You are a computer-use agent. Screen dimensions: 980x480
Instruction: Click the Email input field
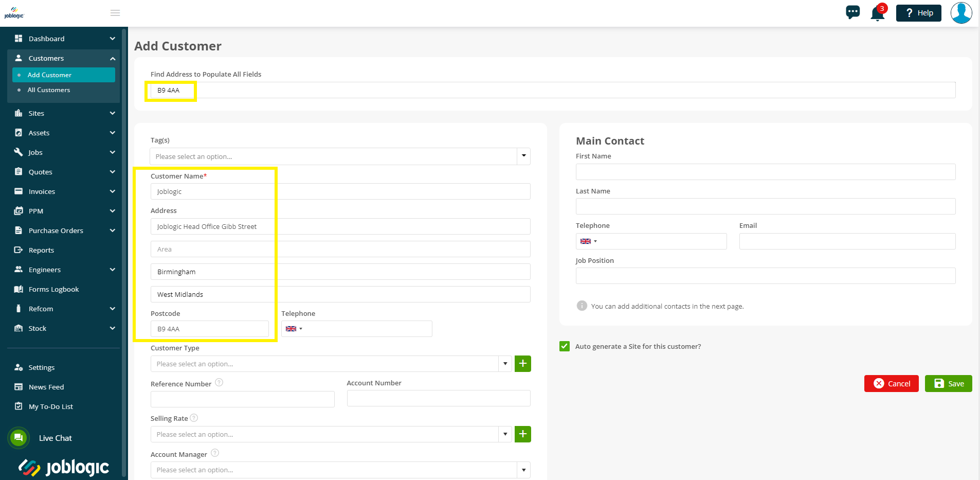coord(847,241)
